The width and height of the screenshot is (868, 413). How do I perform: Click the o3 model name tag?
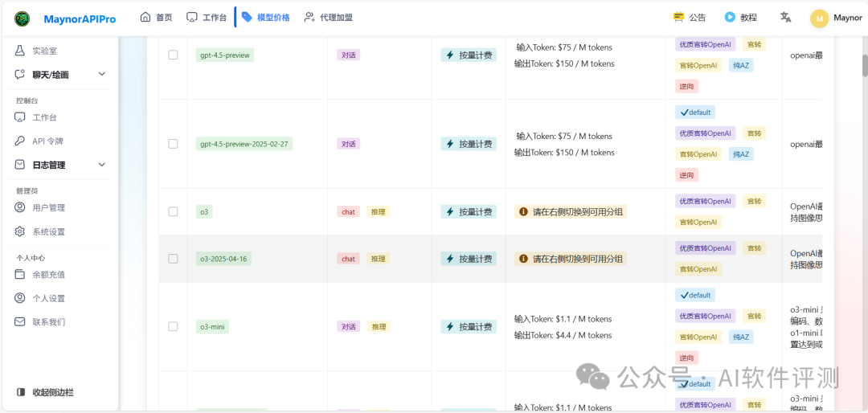204,211
